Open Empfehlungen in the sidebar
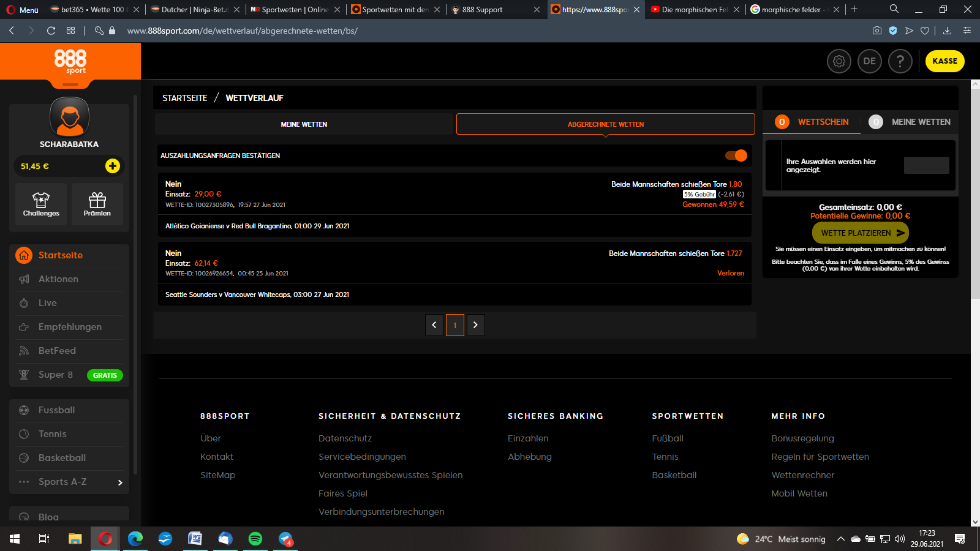Image resolution: width=980 pixels, height=551 pixels. click(69, 327)
